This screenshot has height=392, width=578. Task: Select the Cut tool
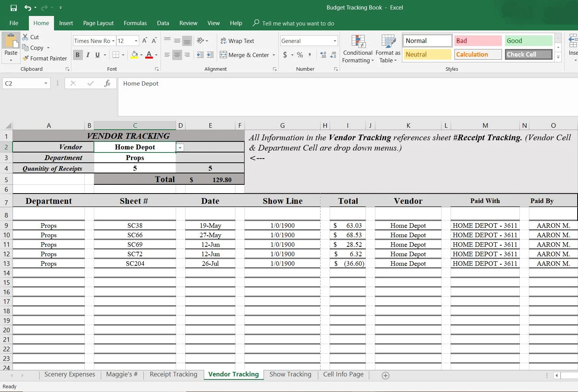(30, 37)
